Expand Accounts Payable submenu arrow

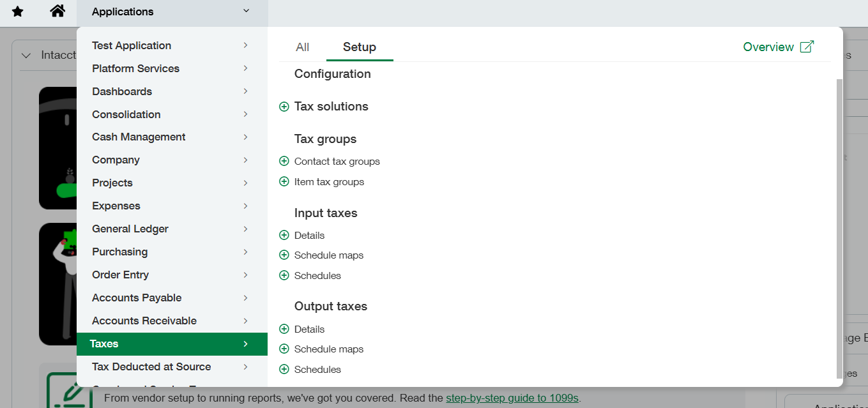click(245, 298)
